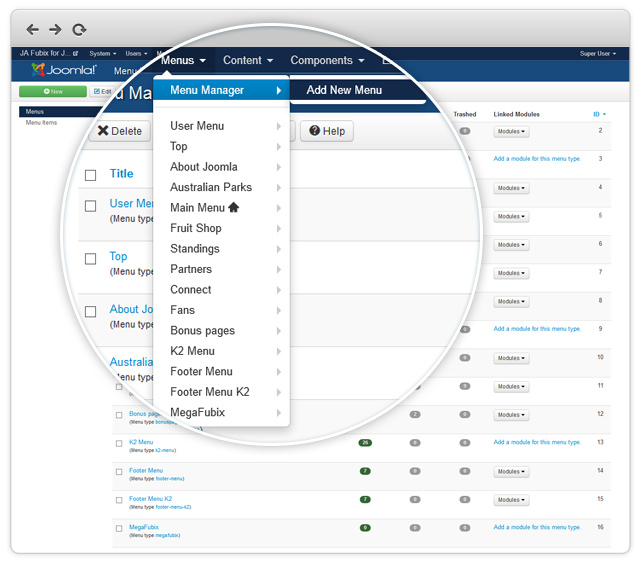This screenshot has width=640, height=586.
Task: Tick the K2 Menu row checkbox
Action: (119, 443)
